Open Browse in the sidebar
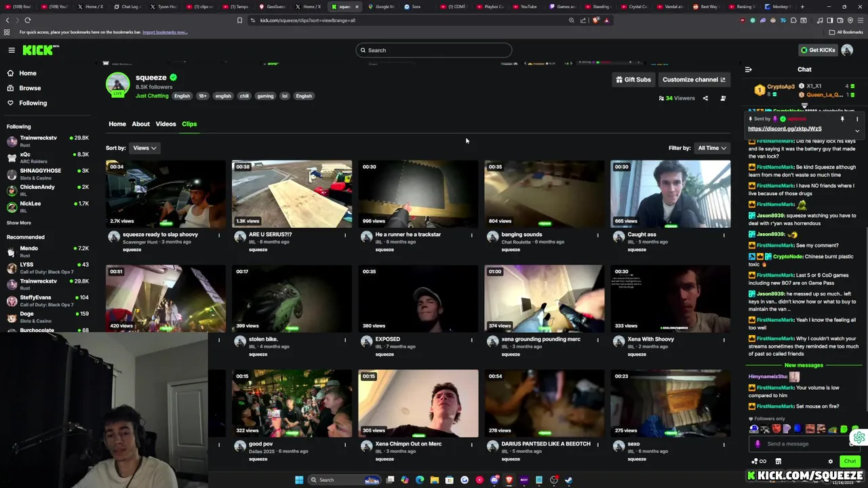Viewport: 868px width, 488px height. 30,88
